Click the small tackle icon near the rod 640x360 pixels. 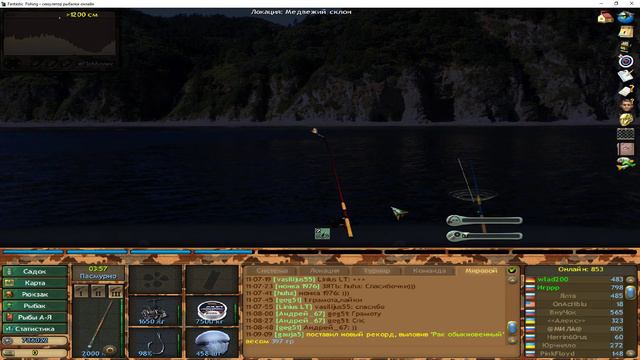point(322,233)
